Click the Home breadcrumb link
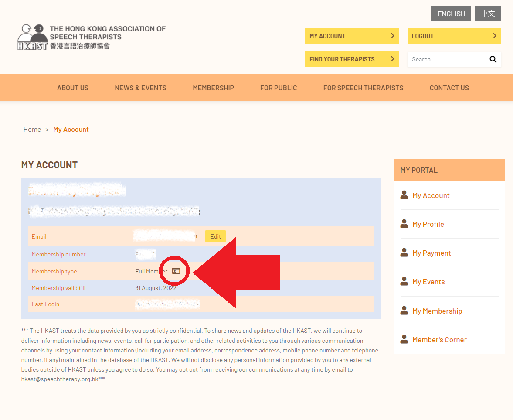Viewport: 513px width, 420px height. [x=32, y=130]
